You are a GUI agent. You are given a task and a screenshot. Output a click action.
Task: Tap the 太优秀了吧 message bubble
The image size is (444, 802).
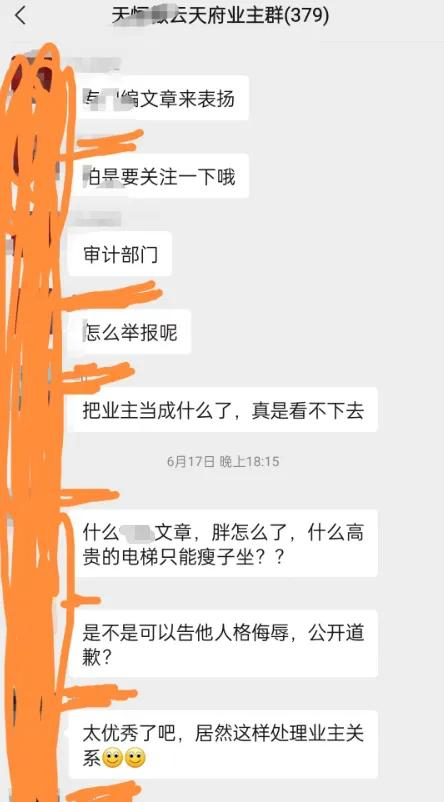coord(224,744)
